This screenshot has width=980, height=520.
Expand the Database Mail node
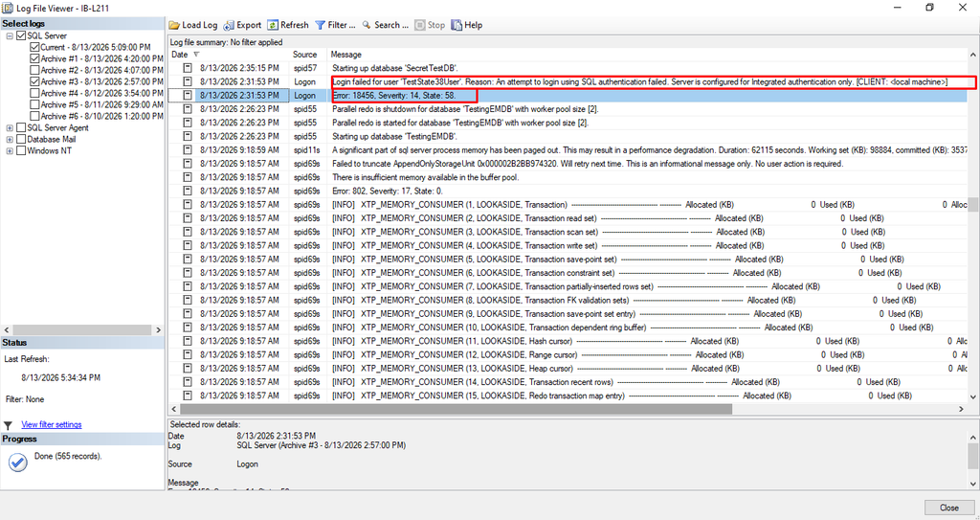[x=10, y=140]
